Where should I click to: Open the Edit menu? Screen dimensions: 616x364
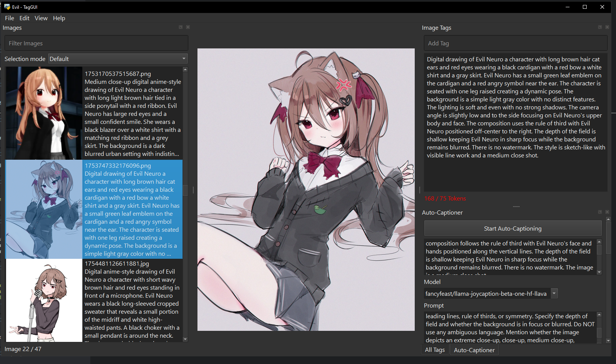tap(24, 18)
